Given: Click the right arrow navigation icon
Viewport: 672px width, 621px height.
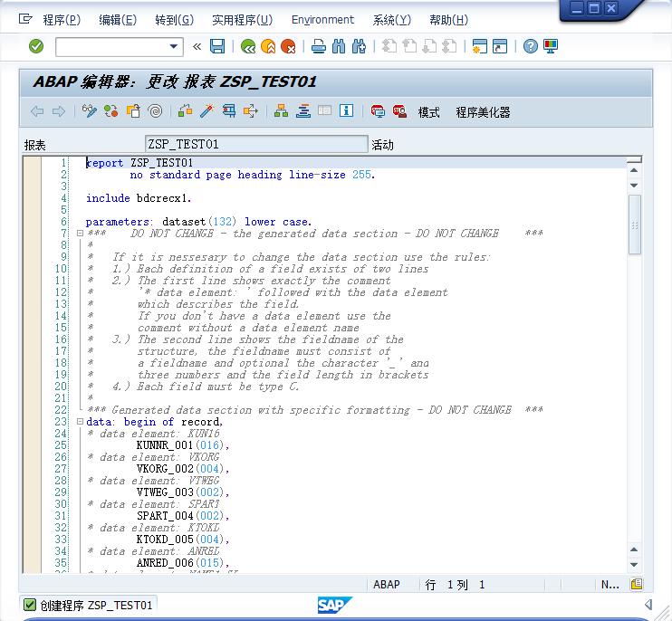Looking at the screenshot, I should [x=59, y=111].
